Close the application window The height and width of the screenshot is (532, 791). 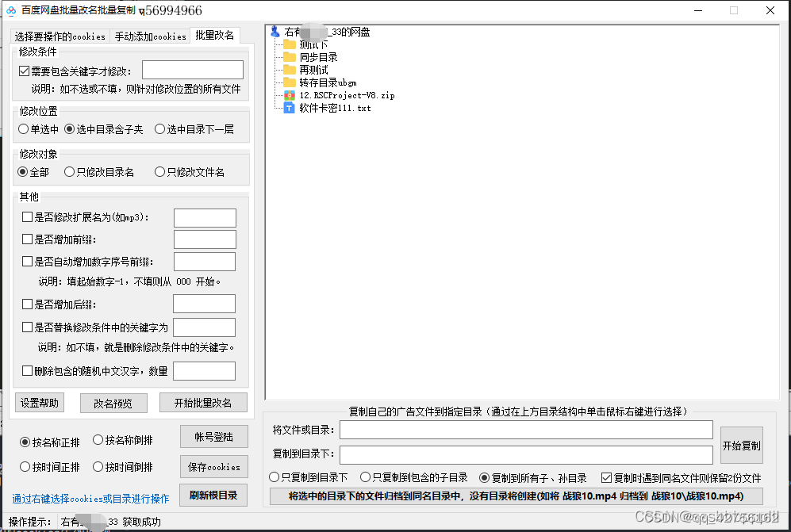pyautogui.click(x=770, y=10)
